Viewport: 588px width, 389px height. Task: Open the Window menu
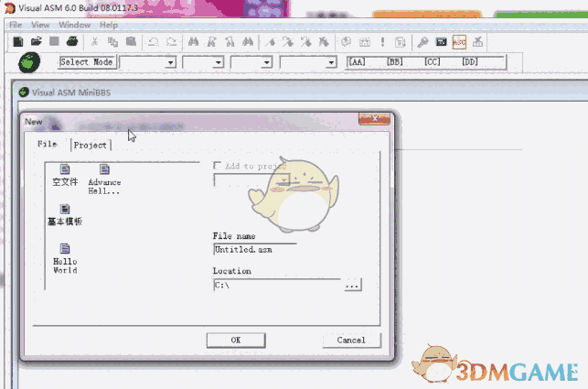[75, 25]
